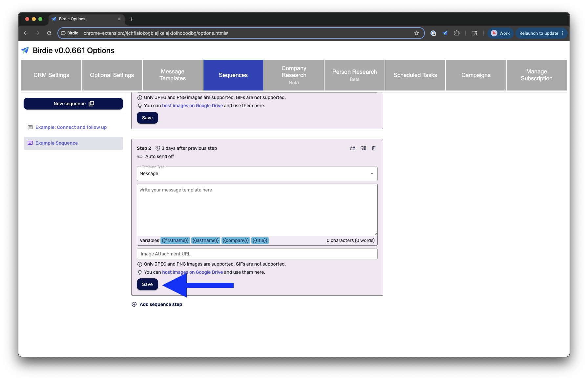Close the Birdie Options browser tab
Image resolution: width=588 pixels, height=381 pixels.
click(119, 19)
